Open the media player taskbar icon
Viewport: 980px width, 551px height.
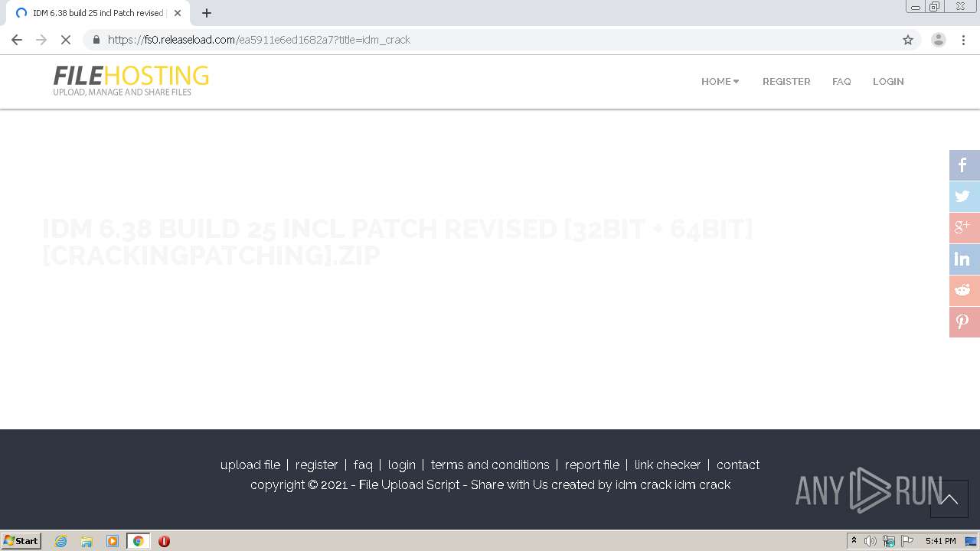tap(113, 541)
